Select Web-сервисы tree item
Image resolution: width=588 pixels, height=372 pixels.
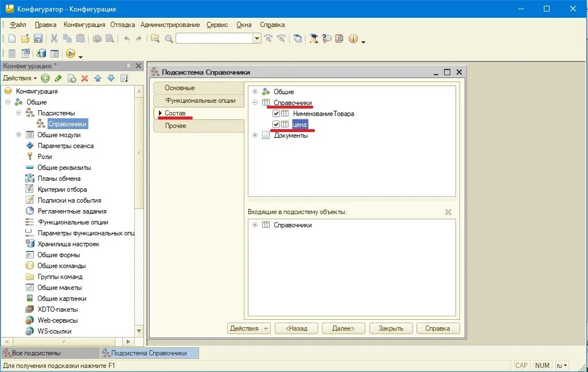(58, 320)
